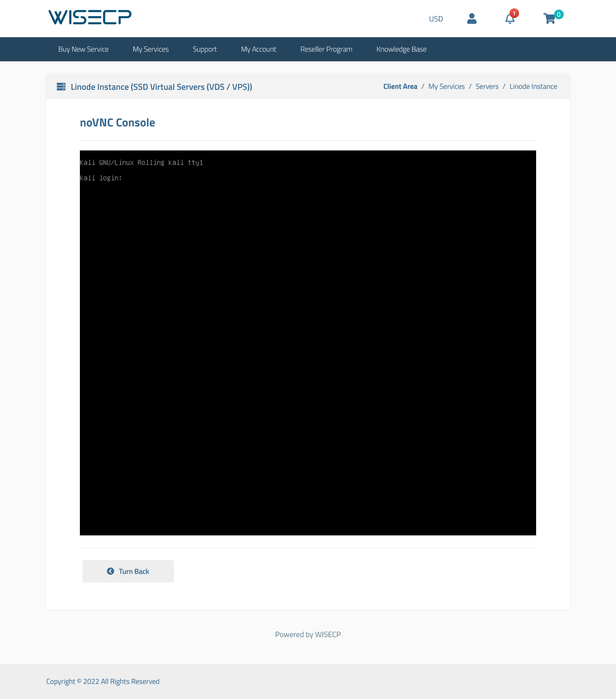Click the 'kali login:' prompt line
616x699 pixels.
[x=101, y=178]
